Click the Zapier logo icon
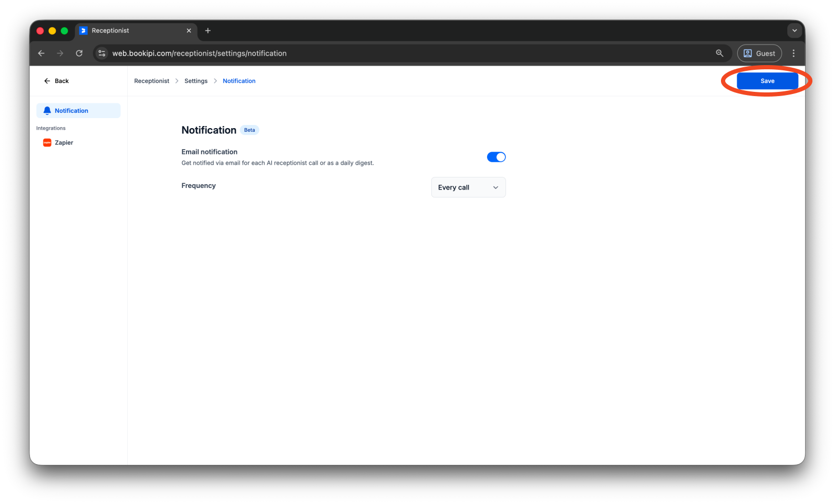Screen dimensions: 835x504 47,143
